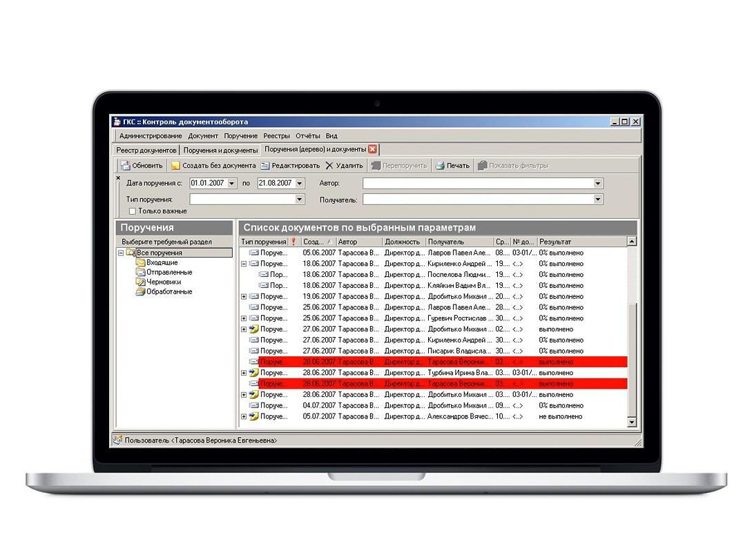Open the end date 21.08.2007 dropdown
The height and width of the screenshot is (560, 752).
[300, 183]
